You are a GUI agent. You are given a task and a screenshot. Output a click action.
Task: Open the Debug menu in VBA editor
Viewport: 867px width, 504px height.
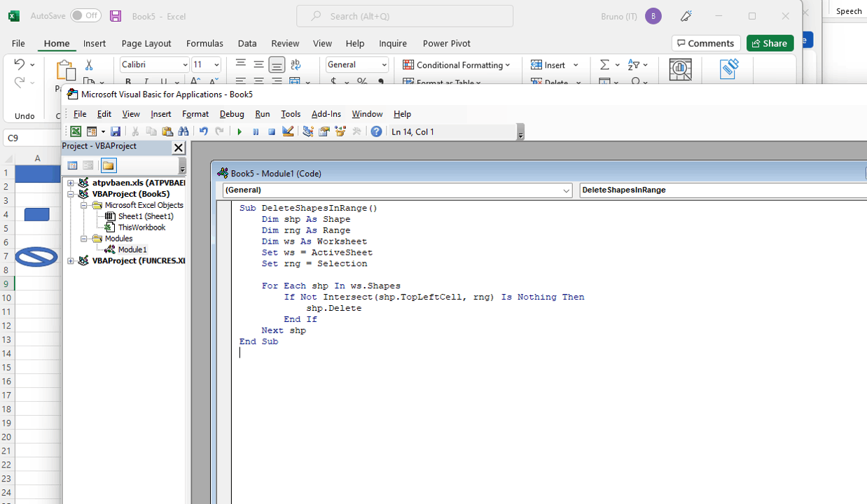[232, 114]
